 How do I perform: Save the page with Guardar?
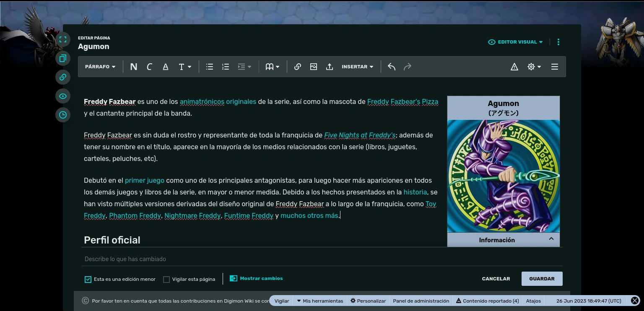(542, 279)
